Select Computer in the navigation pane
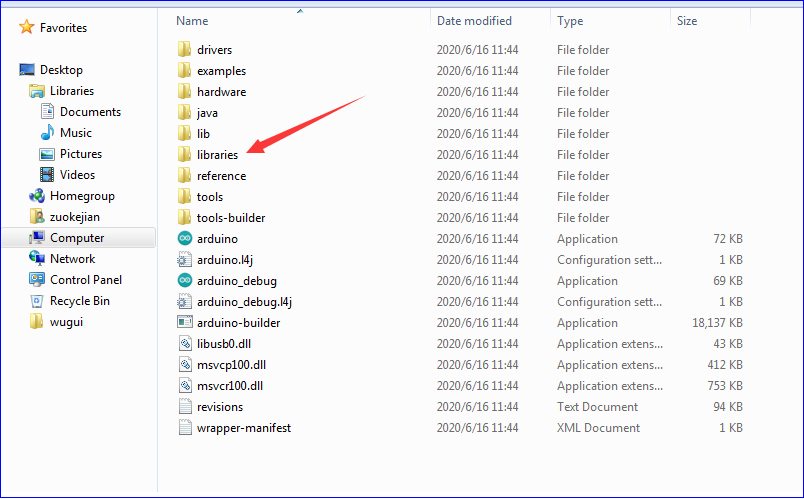Screen dimensions: 804x499 (x=77, y=238)
